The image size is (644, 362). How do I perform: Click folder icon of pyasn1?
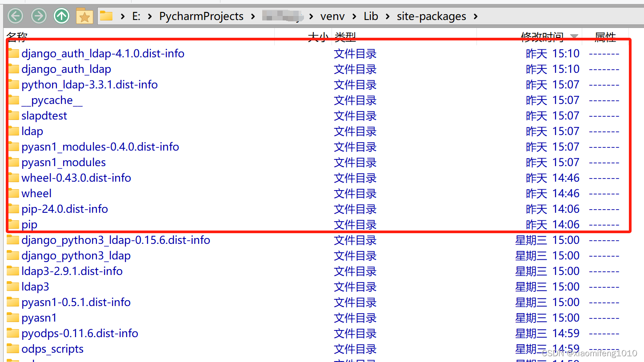point(13,318)
